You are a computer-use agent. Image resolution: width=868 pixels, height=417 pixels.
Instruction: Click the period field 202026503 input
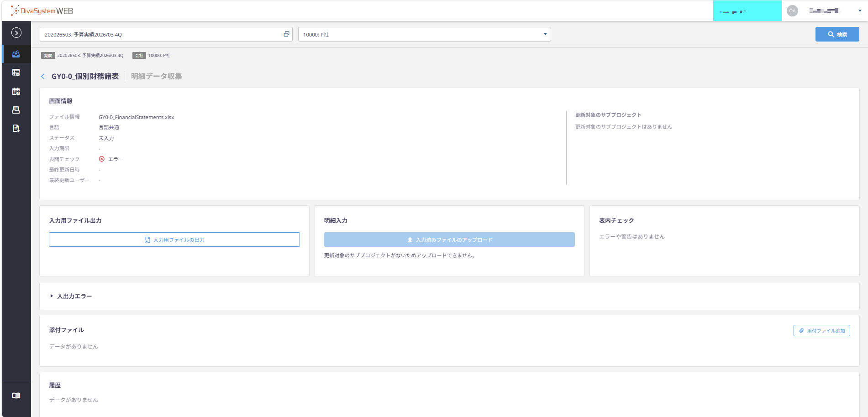coord(166,34)
